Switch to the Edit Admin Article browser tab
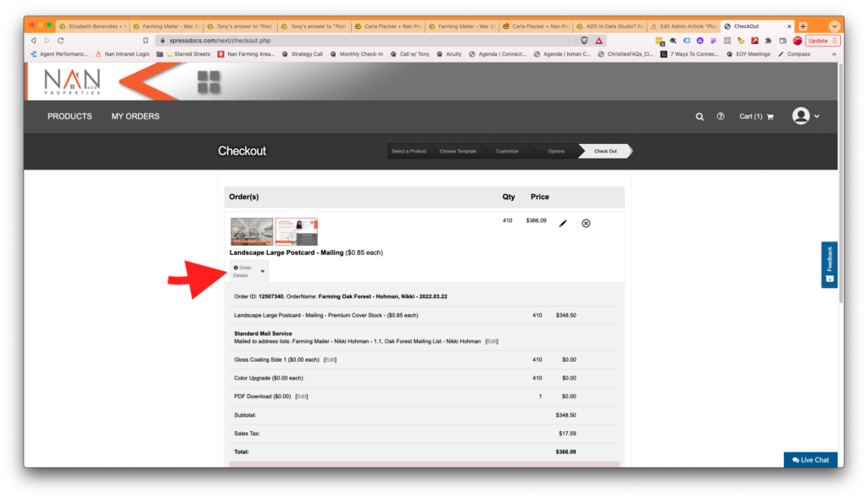The image size is (868, 499). 682,26
